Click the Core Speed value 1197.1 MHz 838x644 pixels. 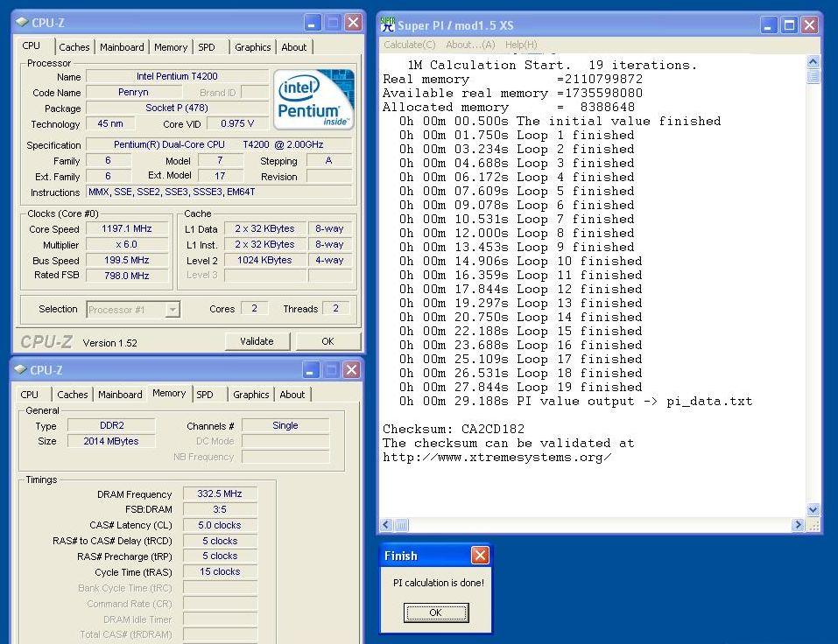click(127, 228)
